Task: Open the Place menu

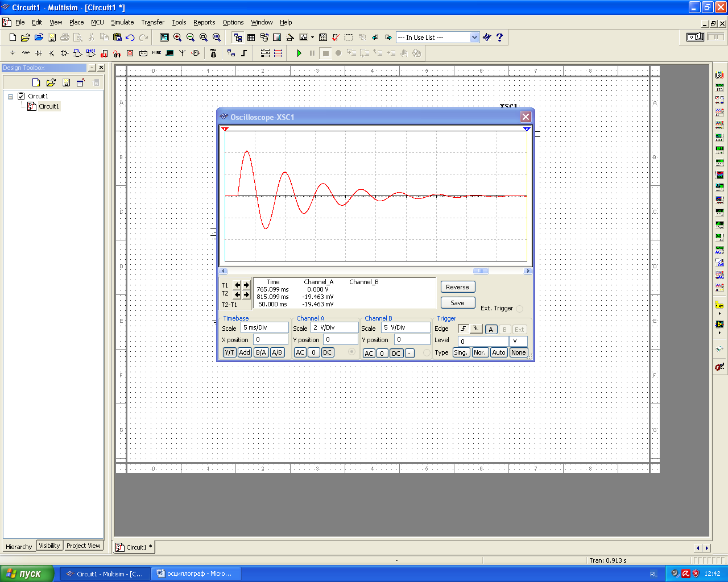Action: (x=77, y=22)
